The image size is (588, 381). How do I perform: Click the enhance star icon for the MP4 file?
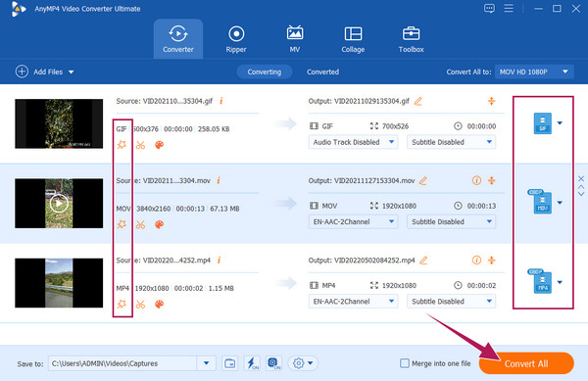pos(122,304)
